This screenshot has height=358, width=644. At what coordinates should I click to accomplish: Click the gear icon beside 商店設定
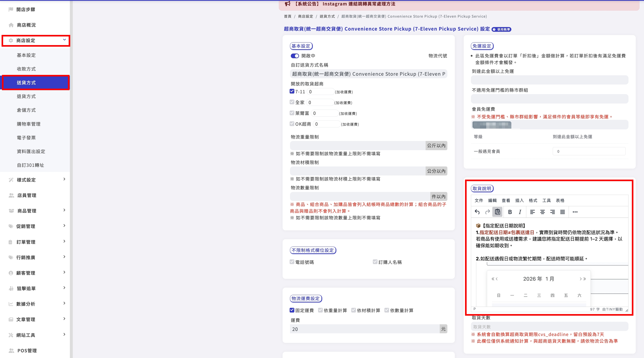coord(11,40)
